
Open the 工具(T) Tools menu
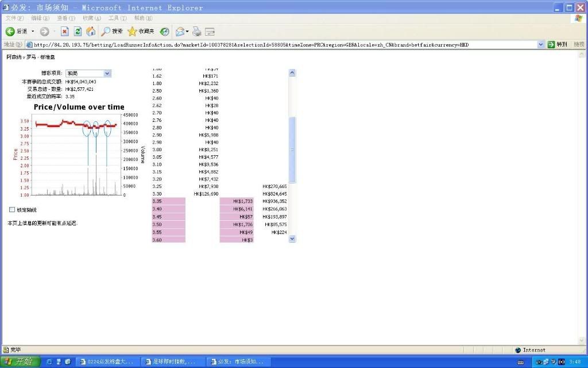click(117, 18)
